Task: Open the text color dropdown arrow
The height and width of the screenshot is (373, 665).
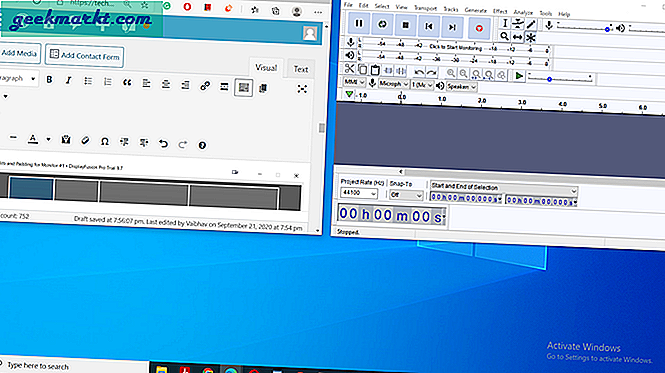Action: (48, 139)
